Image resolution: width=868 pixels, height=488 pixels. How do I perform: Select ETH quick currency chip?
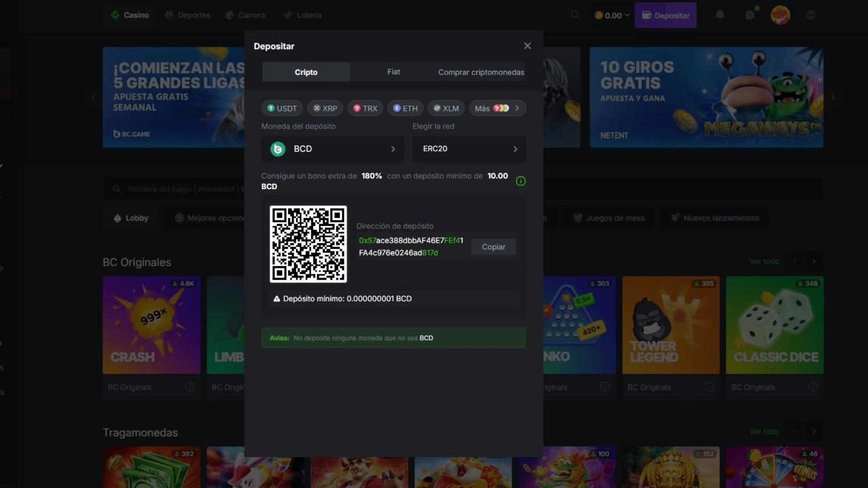click(405, 108)
